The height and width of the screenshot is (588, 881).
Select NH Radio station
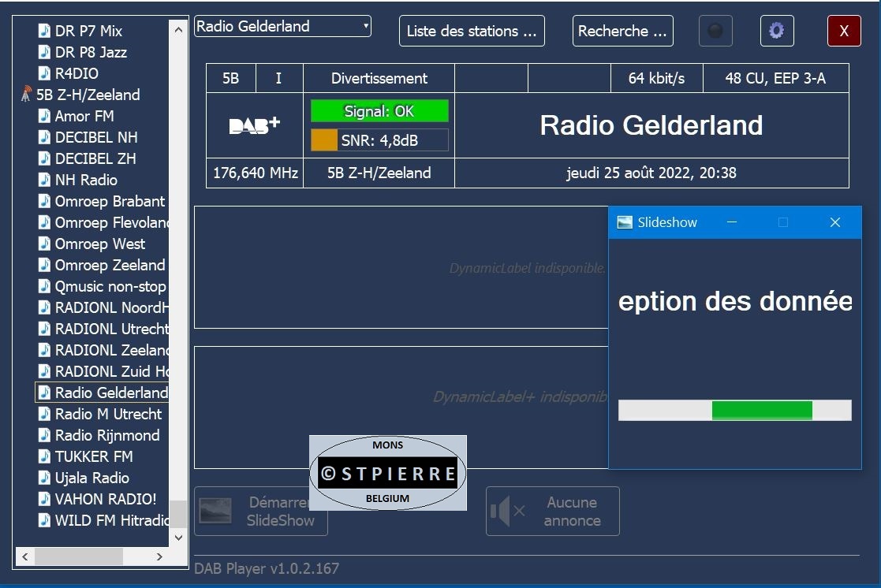[x=86, y=180]
